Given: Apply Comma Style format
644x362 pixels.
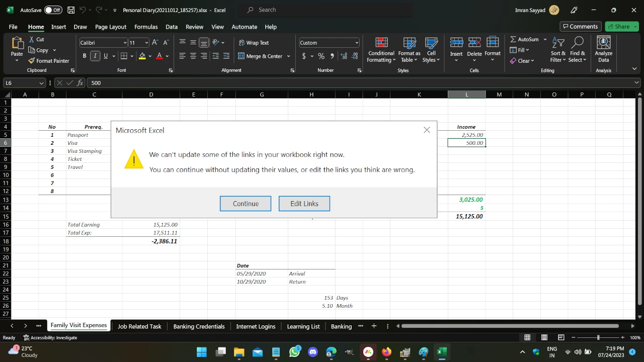Looking at the screenshot, I should (332, 56).
